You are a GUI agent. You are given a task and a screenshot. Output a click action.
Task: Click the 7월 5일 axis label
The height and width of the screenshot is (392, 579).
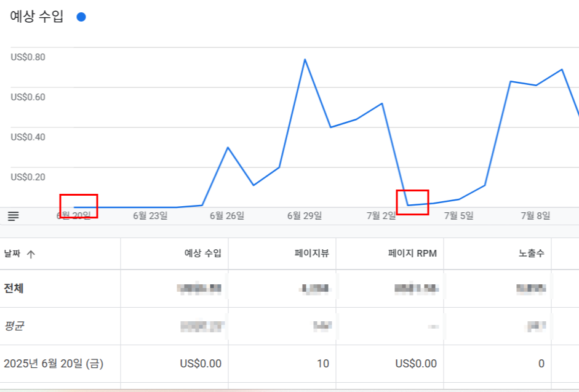[x=459, y=216]
